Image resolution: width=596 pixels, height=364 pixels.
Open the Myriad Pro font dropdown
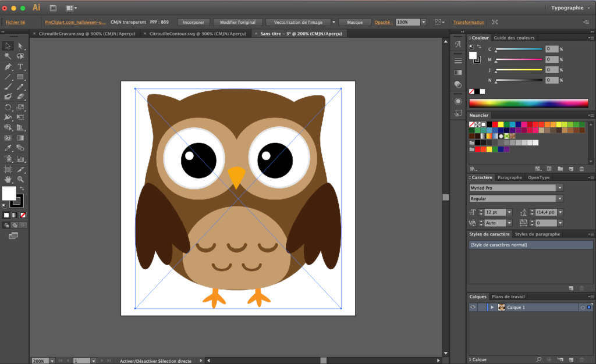[559, 187]
